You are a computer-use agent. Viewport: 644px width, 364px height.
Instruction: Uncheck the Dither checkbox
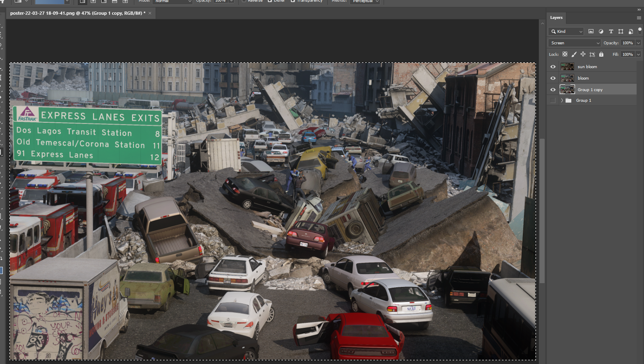click(270, 1)
